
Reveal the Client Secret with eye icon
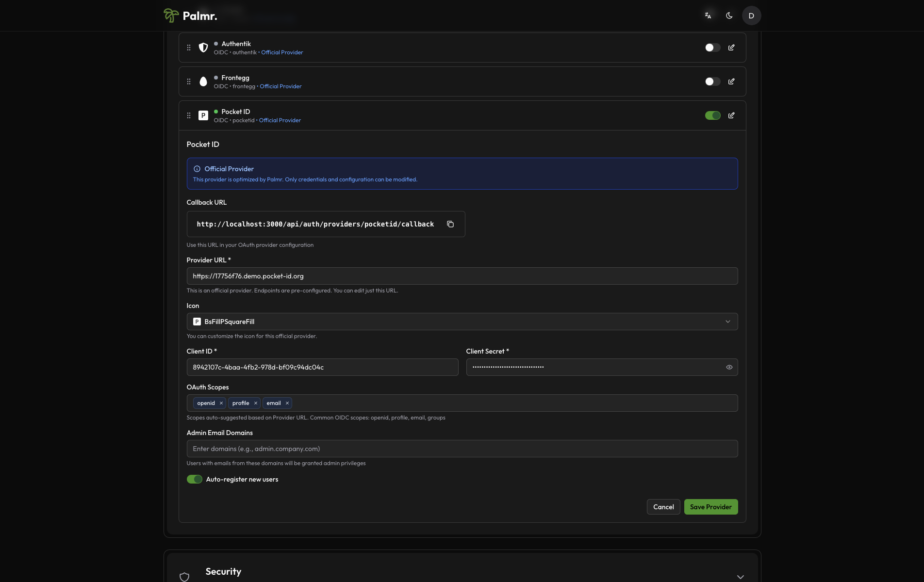tap(729, 367)
